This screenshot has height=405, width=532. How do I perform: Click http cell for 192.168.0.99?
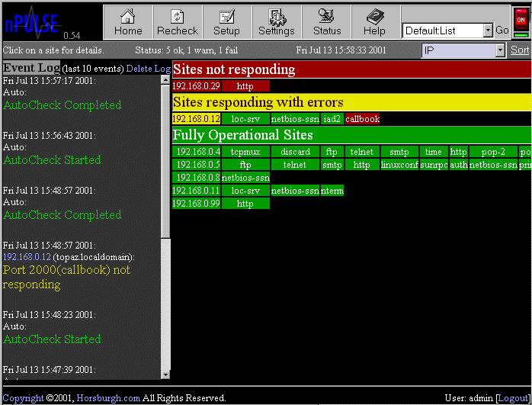pyautogui.click(x=245, y=204)
